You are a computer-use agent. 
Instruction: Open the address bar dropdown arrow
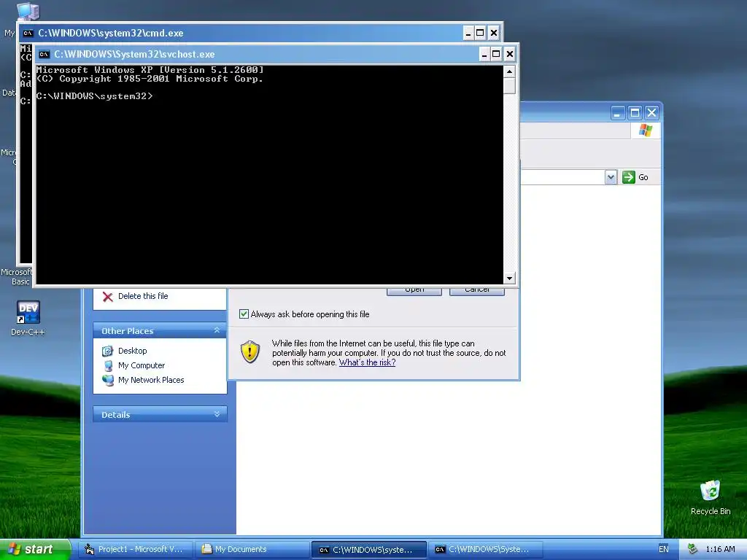pos(611,177)
